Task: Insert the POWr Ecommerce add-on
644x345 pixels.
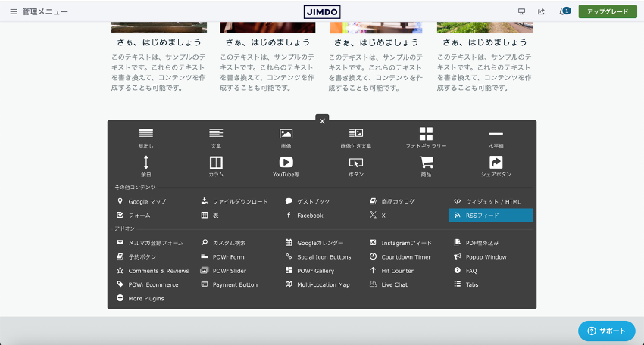Action: pos(148,284)
